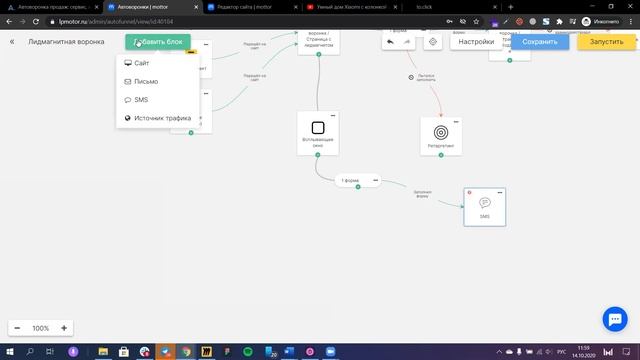Bookmark this page with the star
This screenshot has width=640, height=360.
click(476, 22)
